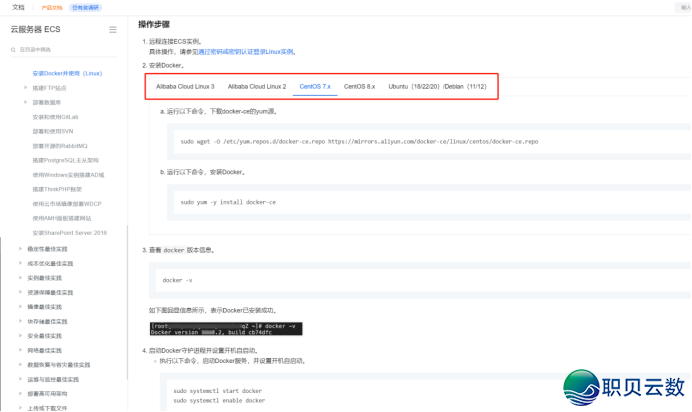
Task: Expand the 部署数据库 tree arrow
Action: 25,102
